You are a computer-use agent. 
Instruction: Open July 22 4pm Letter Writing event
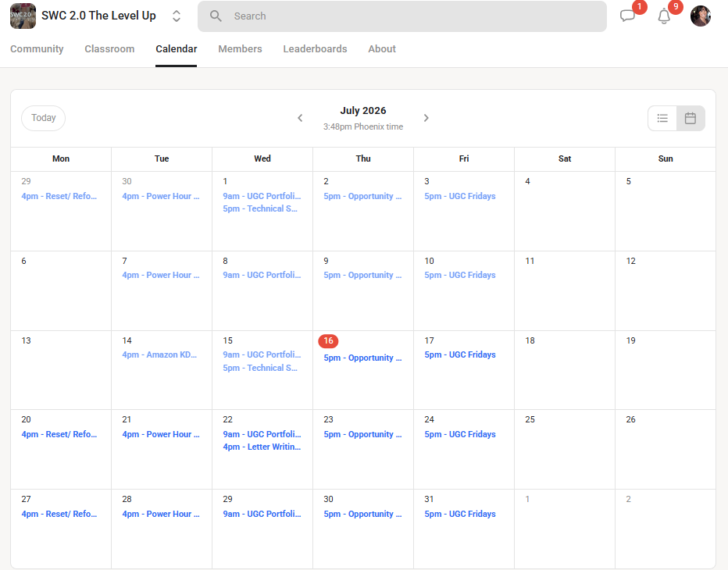[x=262, y=447]
